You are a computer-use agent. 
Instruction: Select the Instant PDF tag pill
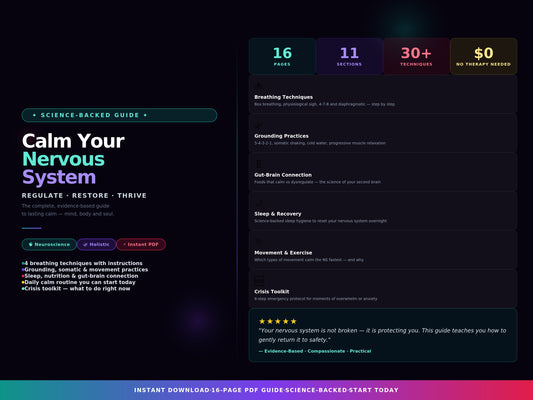(x=141, y=244)
